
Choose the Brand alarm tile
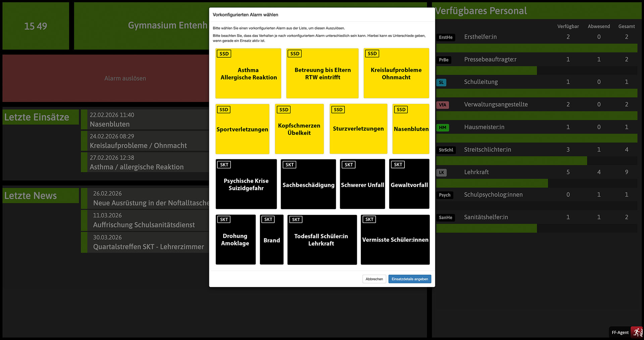[272, 240]
